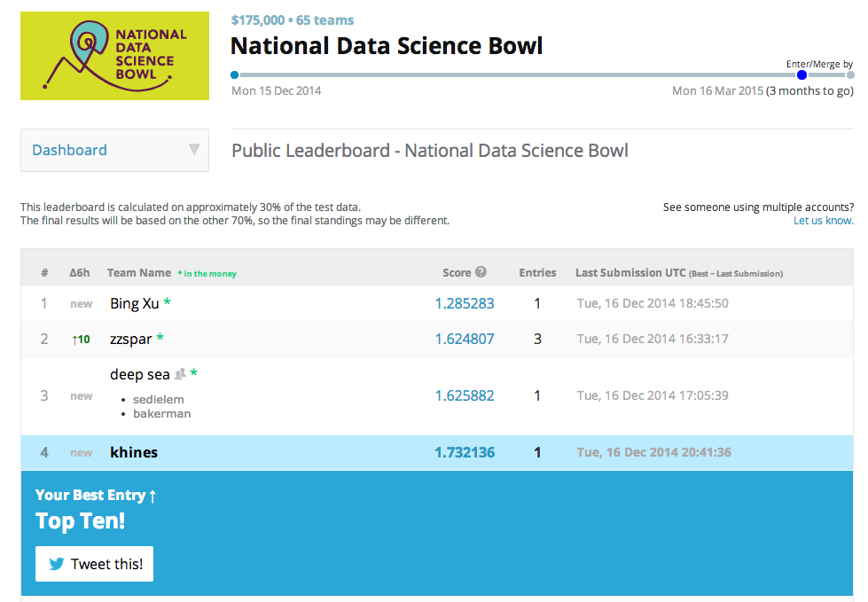
Task: Click the timeline end dot at Mar 16
Action: (850, 74)
